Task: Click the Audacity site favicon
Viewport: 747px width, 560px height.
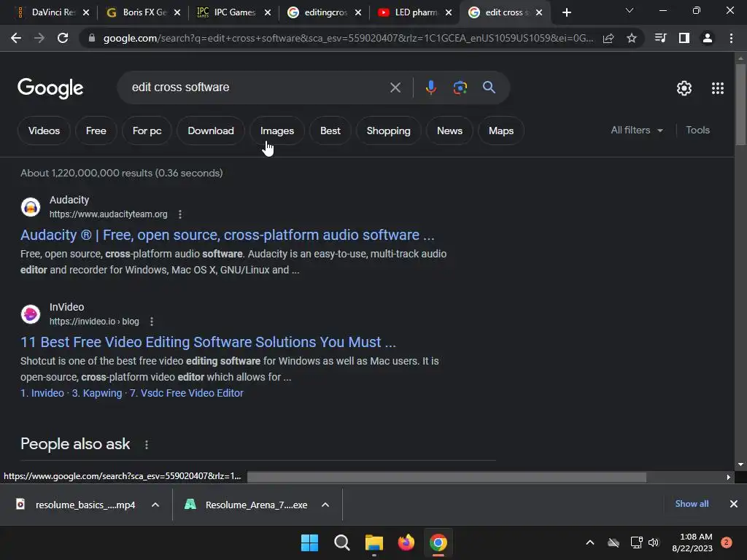Action: [31, 207]
